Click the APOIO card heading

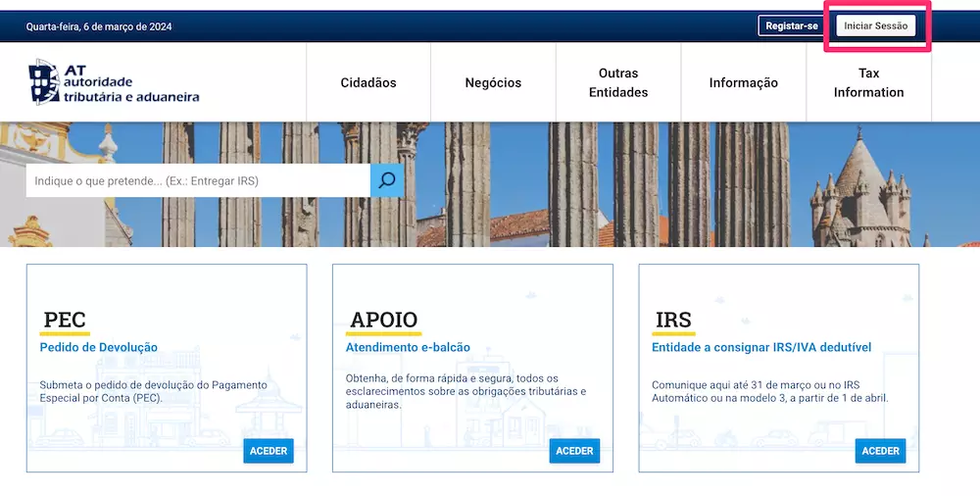(384, 320)
